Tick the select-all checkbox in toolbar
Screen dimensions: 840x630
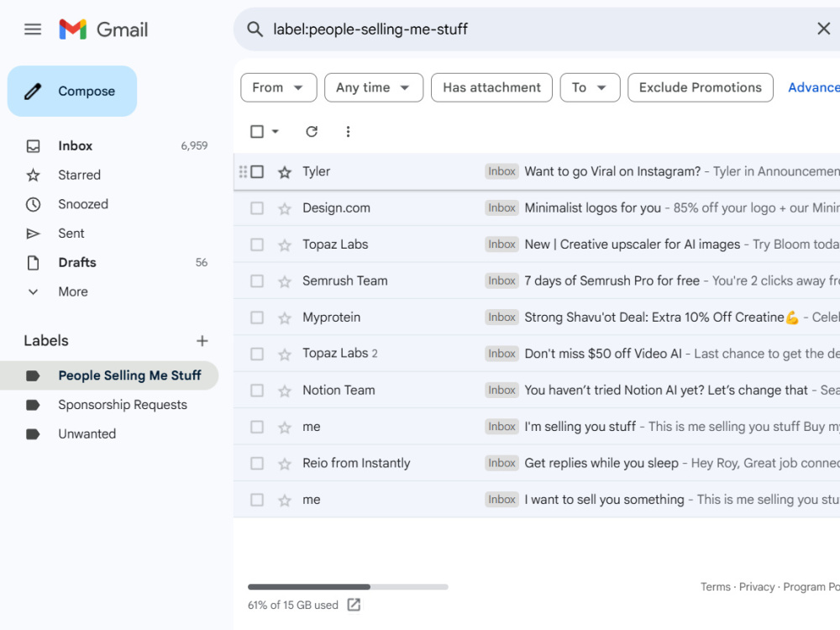click(257, 132)
